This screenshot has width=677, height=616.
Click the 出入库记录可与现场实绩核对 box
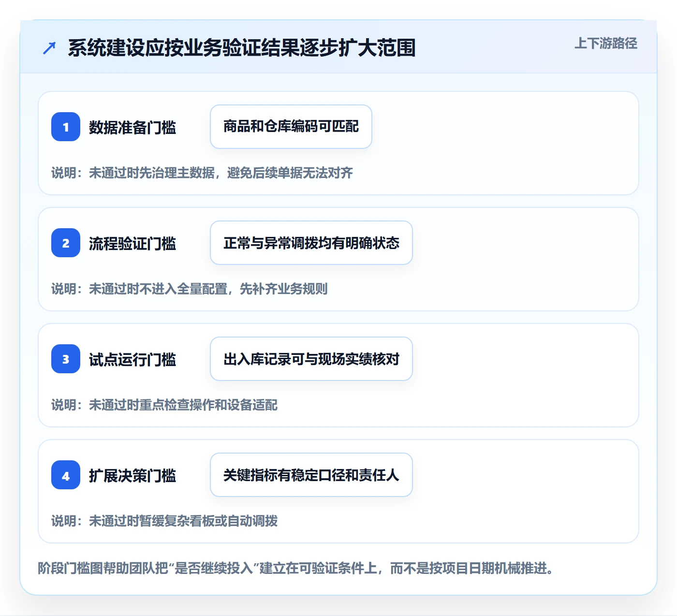click(x=311, y=359)
